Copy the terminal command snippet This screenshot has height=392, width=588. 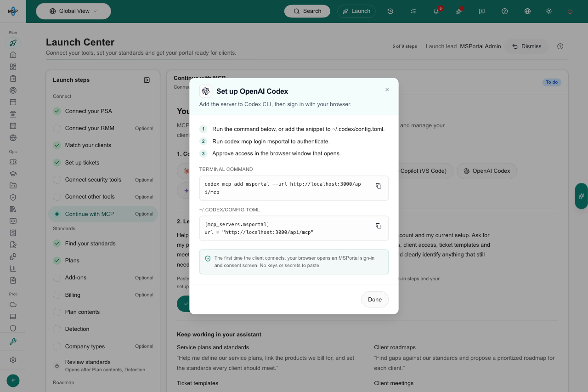pos(379,186)
